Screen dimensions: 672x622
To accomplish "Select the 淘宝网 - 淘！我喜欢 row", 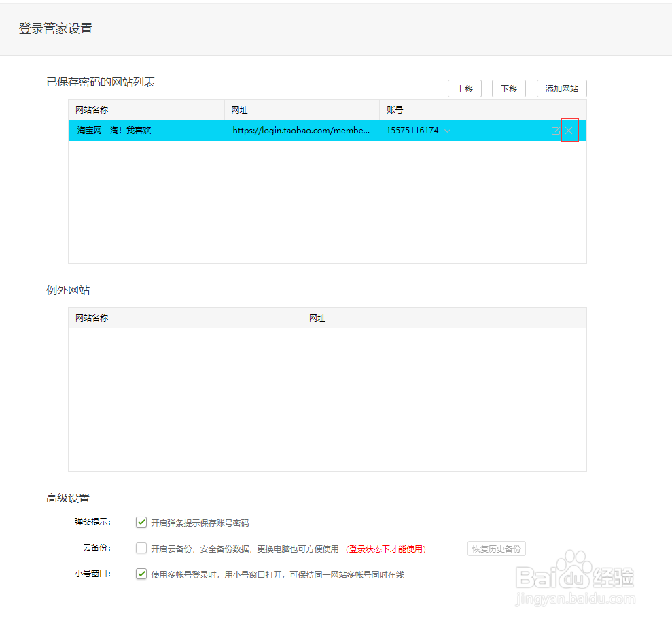I will 328,131.
